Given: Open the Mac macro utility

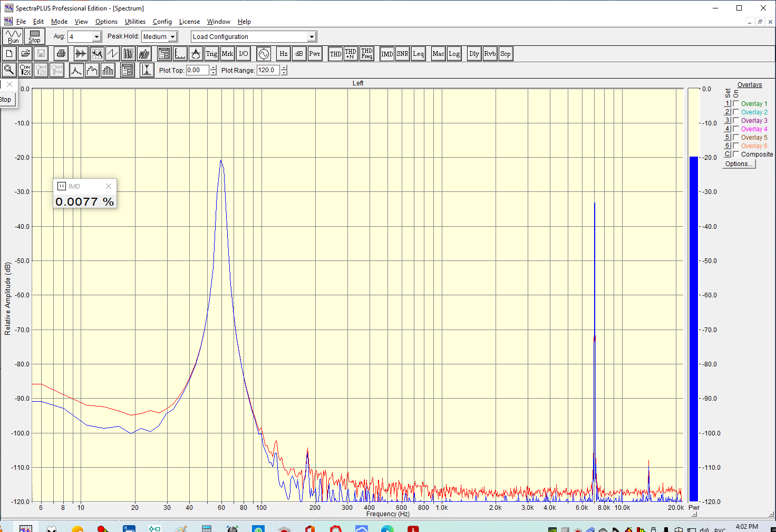Looking at the screenshot, I should pos(438,54).
